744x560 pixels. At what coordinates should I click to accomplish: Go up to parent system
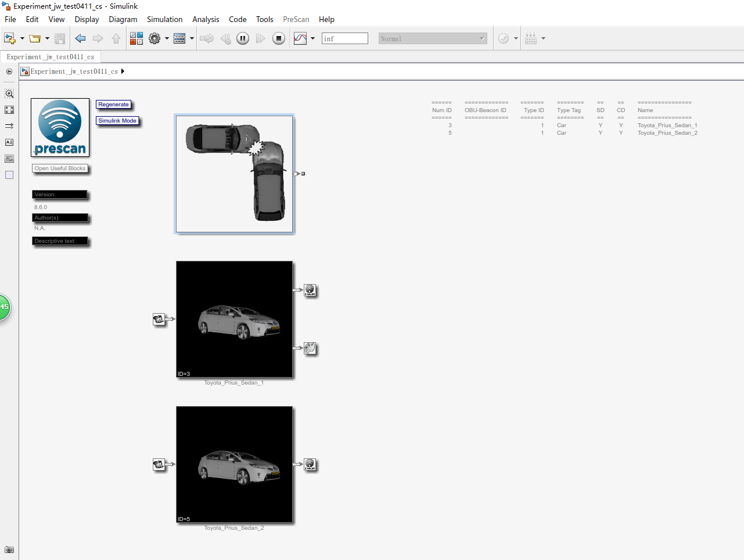(x=116, y=39)
